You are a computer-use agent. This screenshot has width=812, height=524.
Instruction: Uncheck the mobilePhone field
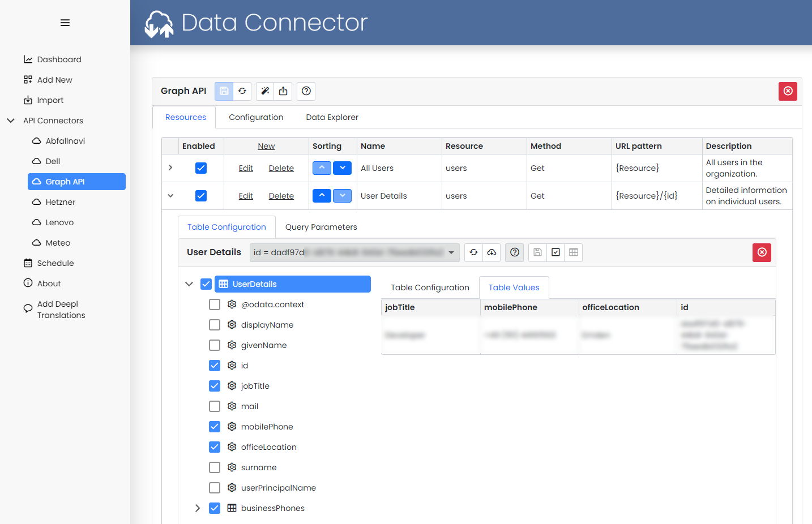pyautogui.click(x=215, y=427)
